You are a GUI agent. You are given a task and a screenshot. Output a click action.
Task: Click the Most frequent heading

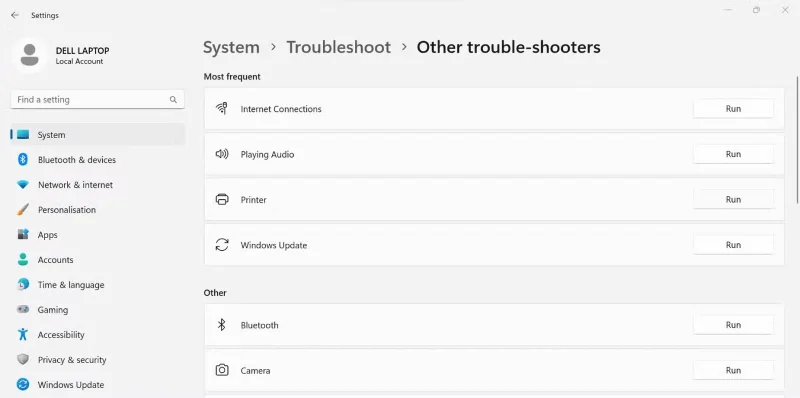pyautogui.click(x=232, y=77)
